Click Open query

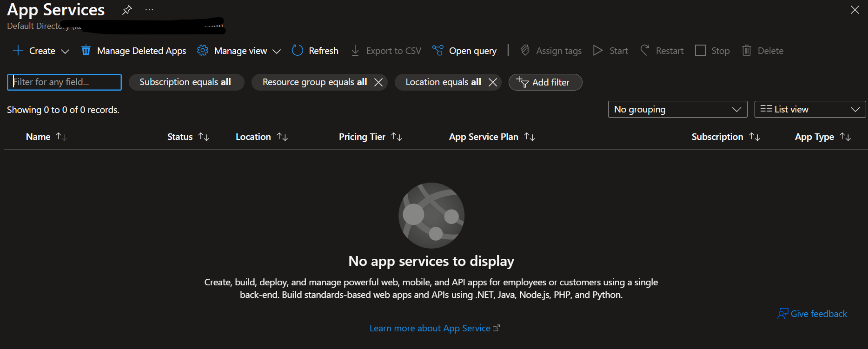[464, 51]
